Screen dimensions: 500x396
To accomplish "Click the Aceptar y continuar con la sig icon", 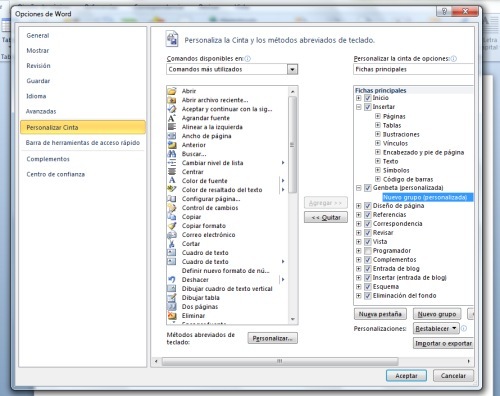I will coord(172,109).
